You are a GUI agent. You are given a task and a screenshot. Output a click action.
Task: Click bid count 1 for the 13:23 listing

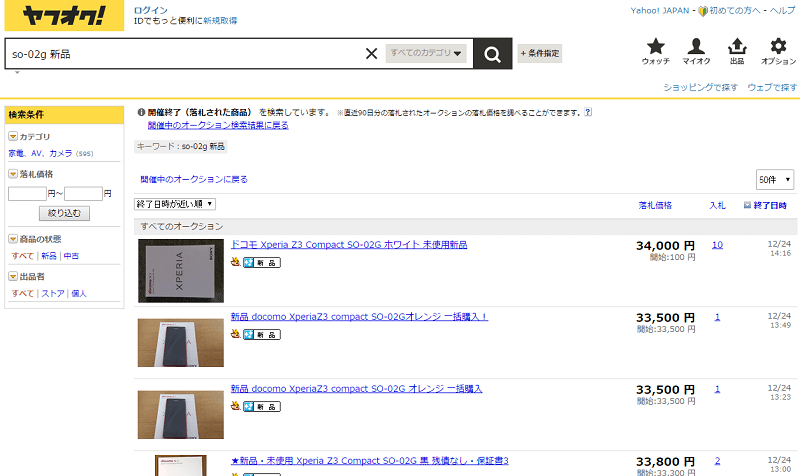[717, 389]
